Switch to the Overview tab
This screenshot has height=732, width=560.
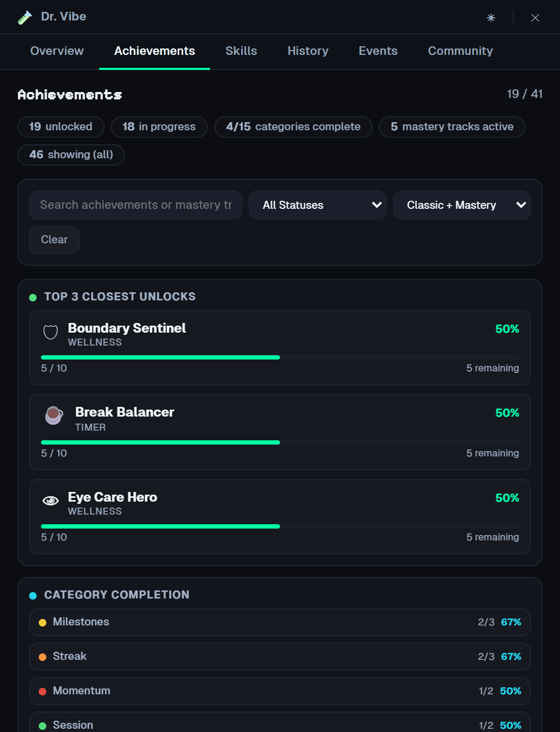tap(57, 51)
